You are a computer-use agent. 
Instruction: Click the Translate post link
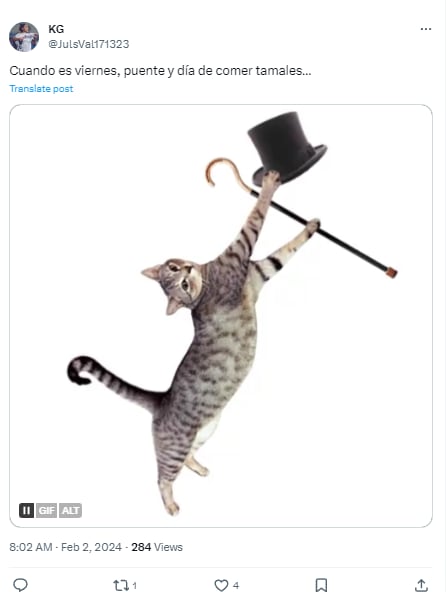[x=41, y=89]
